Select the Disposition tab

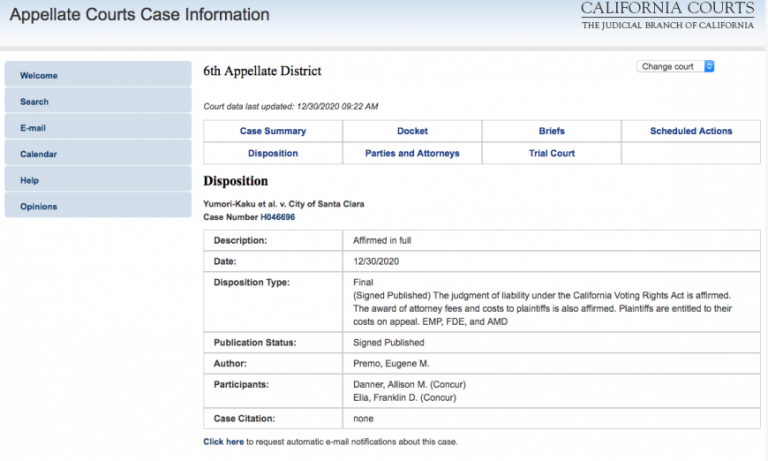(273, 153)
